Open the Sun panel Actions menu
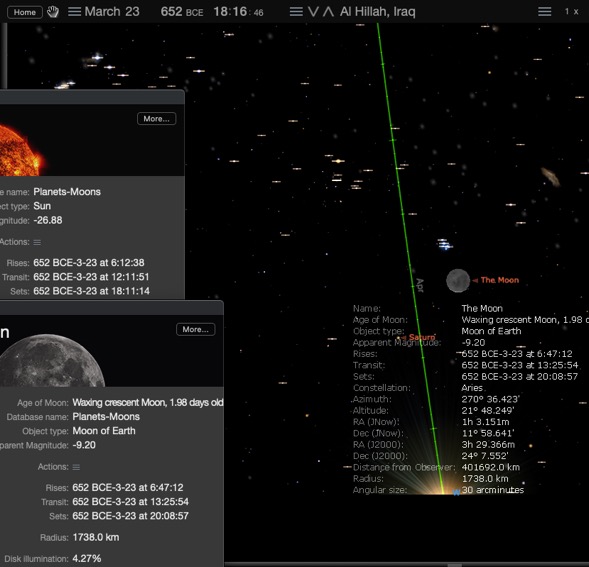589x567 pixels. (x=37, y=242)
